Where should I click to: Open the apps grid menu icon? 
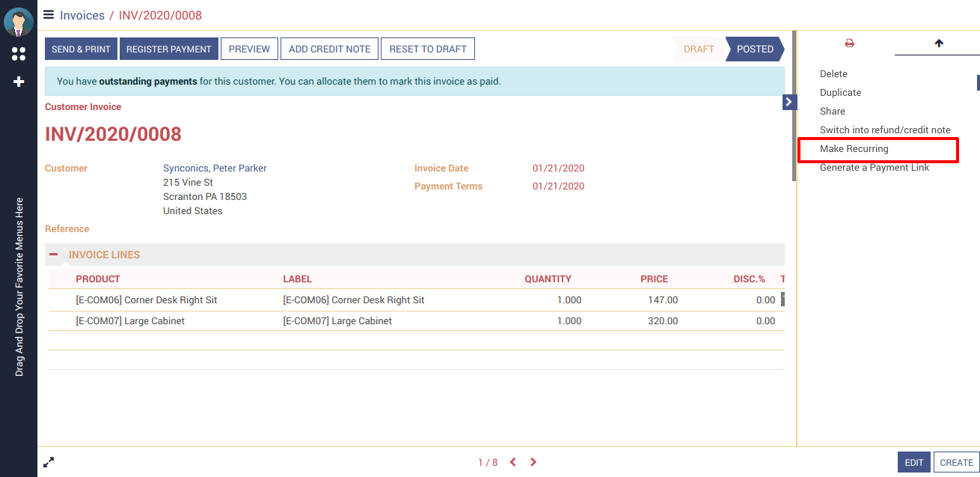pyautogui.click(x=19, y=54)
